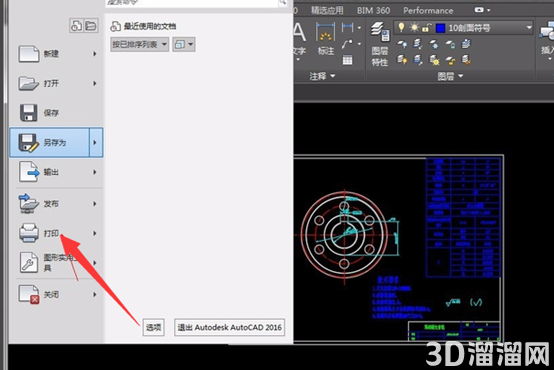Click the table icon in annotation panel
The width and height of the screenshot is (554, 370).
click(x=348, y=60)
